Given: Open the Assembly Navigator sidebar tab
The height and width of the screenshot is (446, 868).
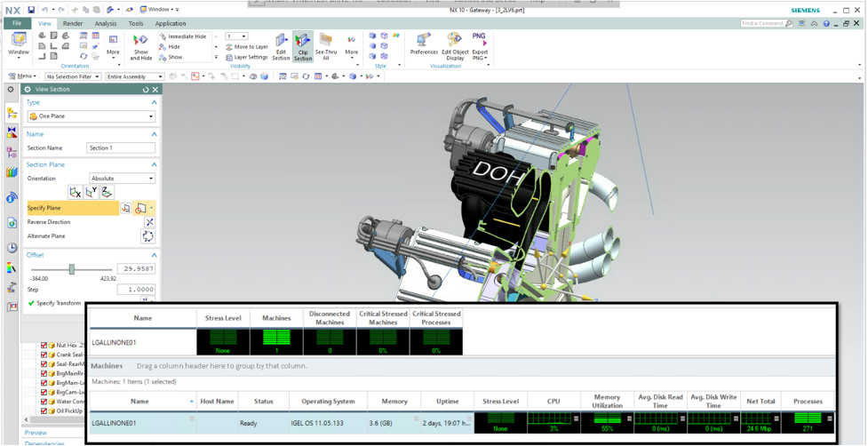Looking at the screenshot, I should pos(12,115).
